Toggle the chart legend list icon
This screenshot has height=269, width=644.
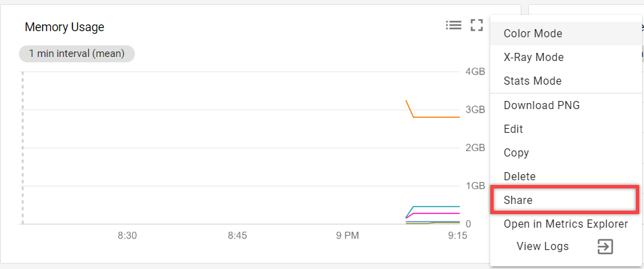click(x=454, y=26)
